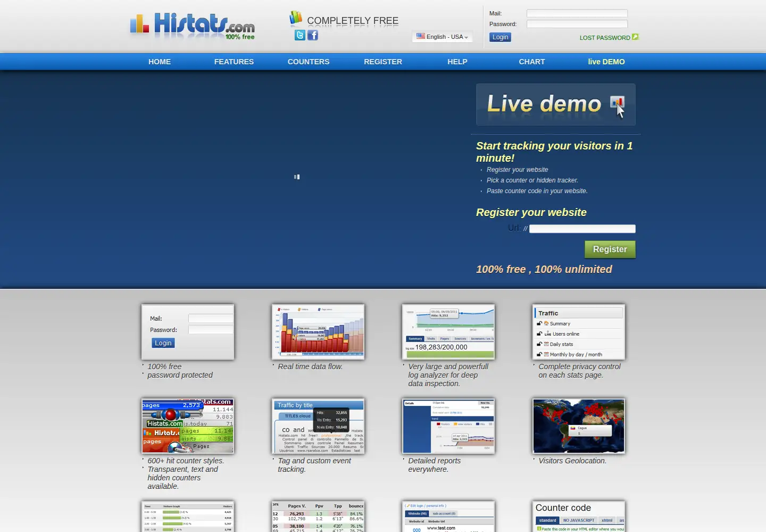The height and width of the screenshot is (532, 766).
Task: Click the '100% free , 100% unlimited' text
Action: 544,269
